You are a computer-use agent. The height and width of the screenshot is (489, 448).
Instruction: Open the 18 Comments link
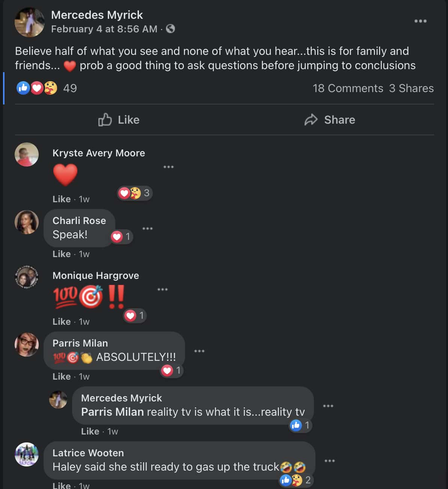[x=348, y=88]
